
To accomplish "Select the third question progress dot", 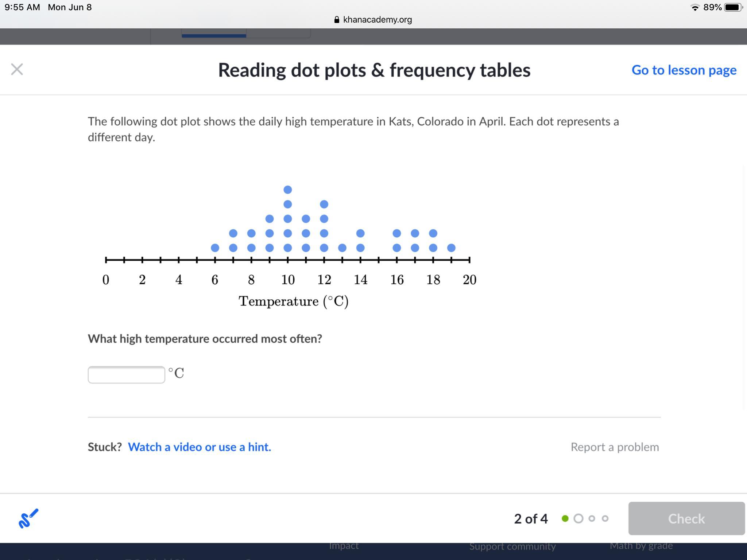I will (x=592, y=518).
